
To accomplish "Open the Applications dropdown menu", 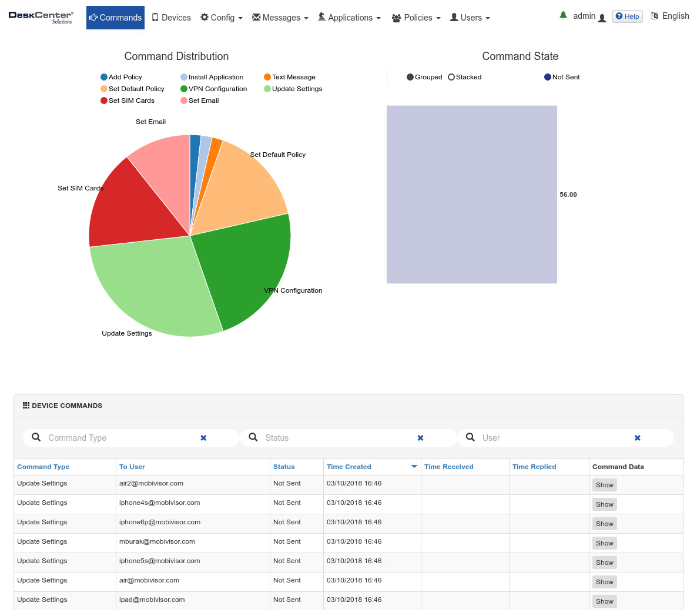I will [349, 18].
